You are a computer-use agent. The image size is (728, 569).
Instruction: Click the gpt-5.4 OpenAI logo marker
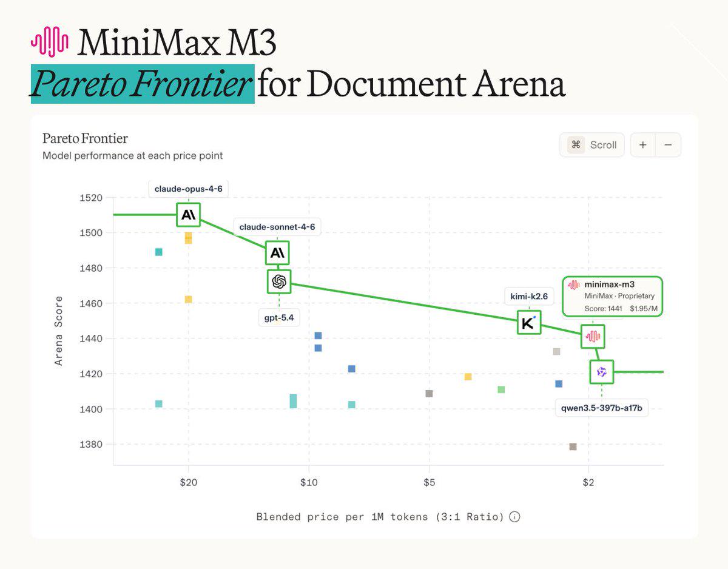click(279, 281)
